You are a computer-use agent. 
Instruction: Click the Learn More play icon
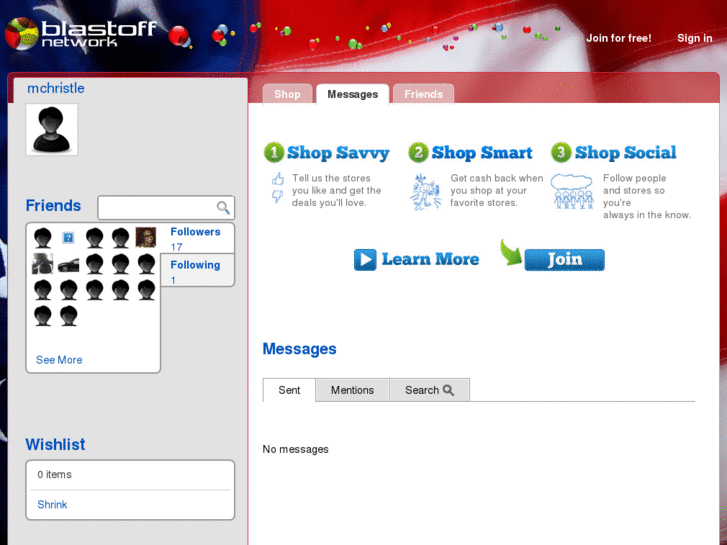[365, 259]
